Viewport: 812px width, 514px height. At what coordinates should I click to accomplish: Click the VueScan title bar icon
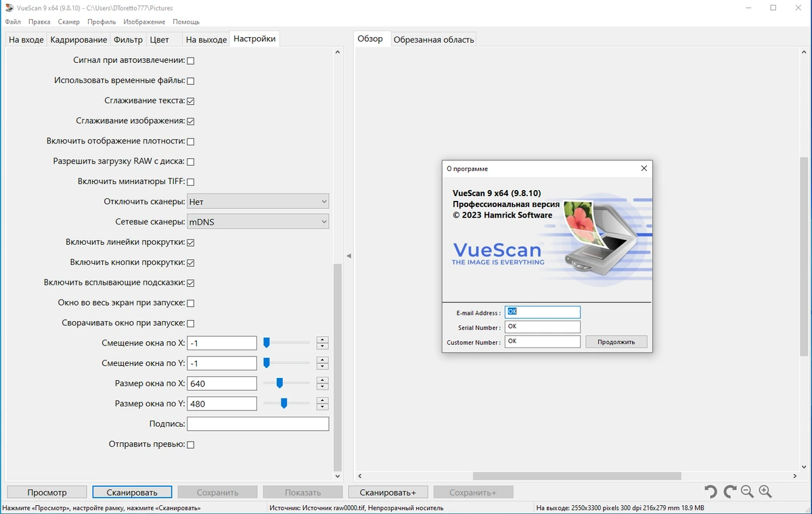click(x=9, y=8)
